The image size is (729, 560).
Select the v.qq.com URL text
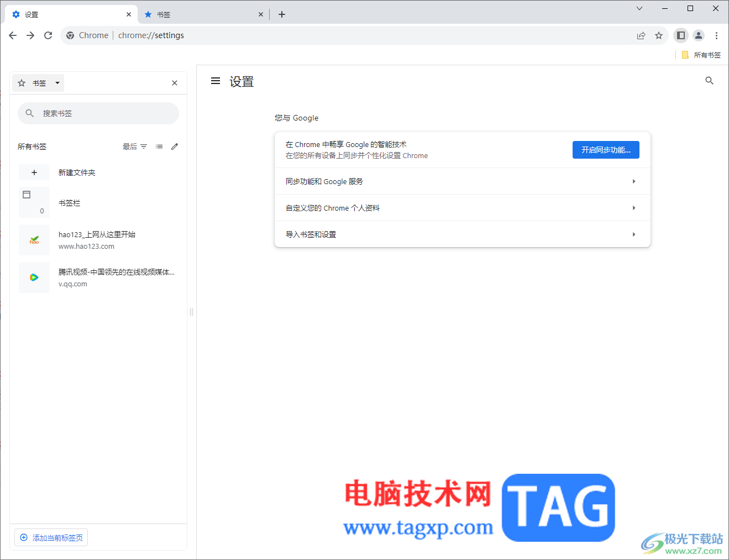coord(73,284)
